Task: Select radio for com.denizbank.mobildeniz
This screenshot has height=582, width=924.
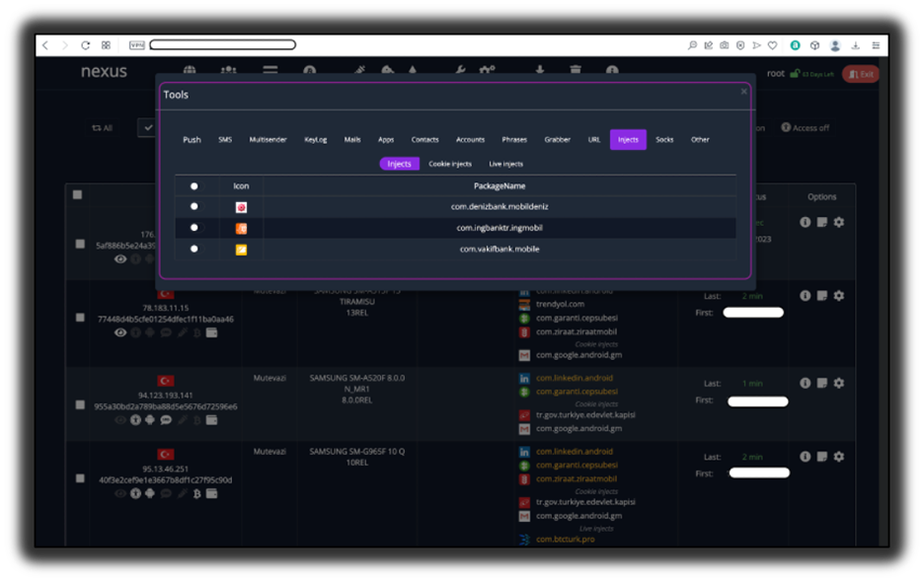Action: tap(193, 207)
